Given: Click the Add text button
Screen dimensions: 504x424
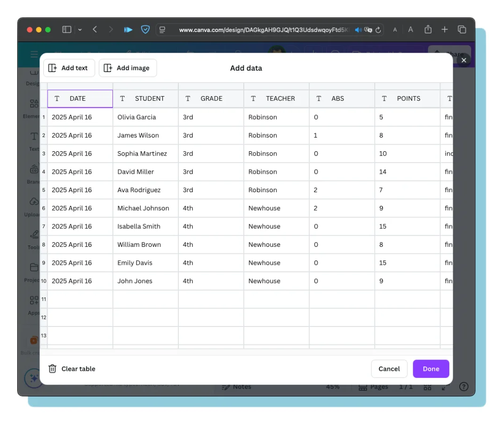Looking at the screenshot, I should [x=69, y=68].
